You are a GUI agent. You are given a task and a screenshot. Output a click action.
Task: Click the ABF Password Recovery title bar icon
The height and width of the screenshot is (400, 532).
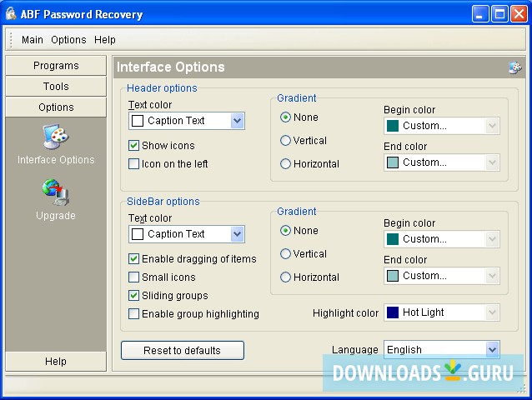click(11, 14)
